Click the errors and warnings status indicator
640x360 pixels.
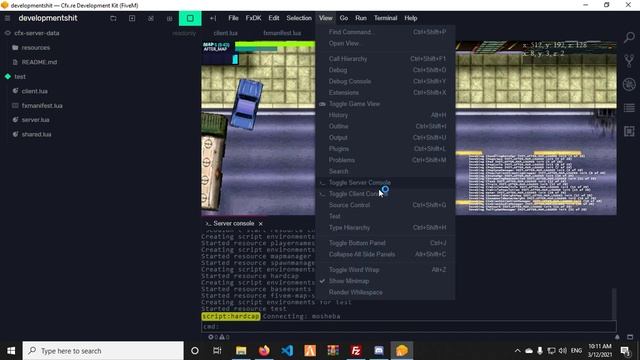tap(218, 337)
